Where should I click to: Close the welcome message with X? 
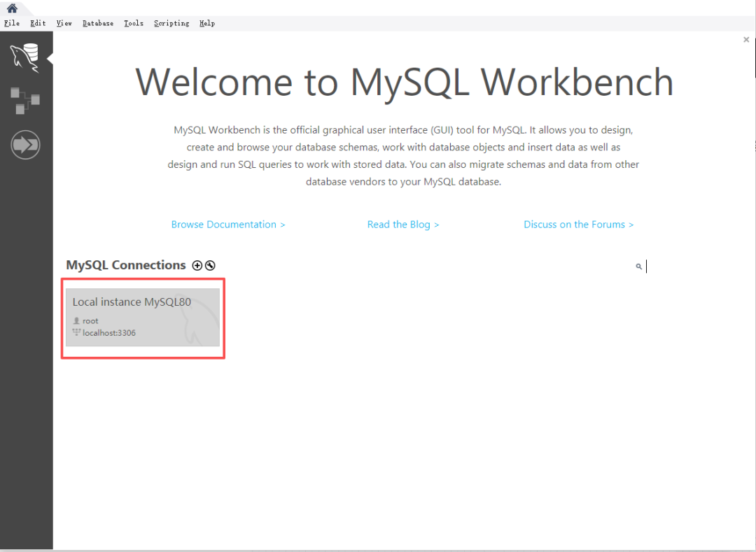tap(746, 39)
